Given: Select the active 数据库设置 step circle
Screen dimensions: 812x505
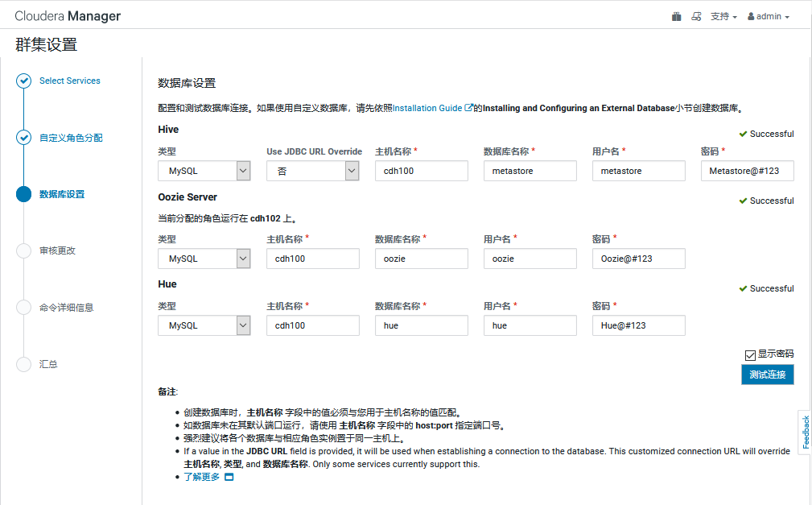Looking at the screenshot, I should 23,194.
